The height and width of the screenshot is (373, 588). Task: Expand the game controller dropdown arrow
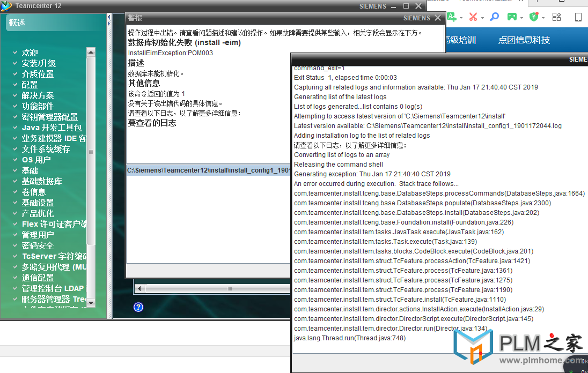click(x=521, y=18)
